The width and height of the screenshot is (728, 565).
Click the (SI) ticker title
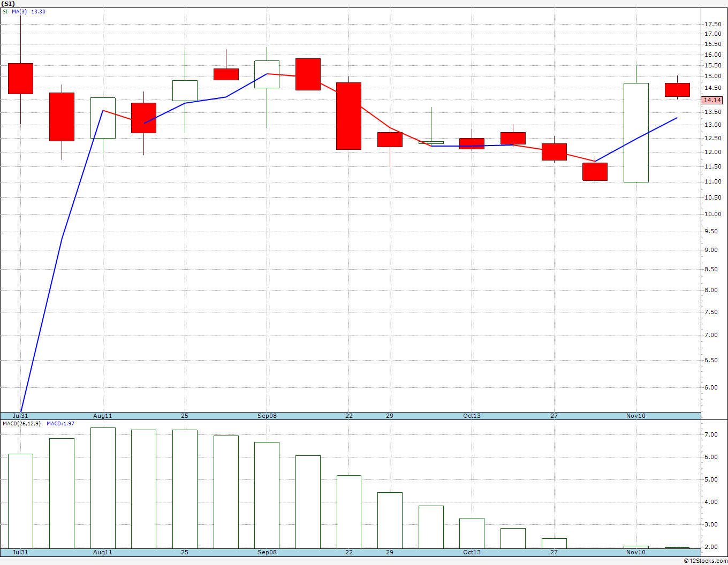point(9,4)
